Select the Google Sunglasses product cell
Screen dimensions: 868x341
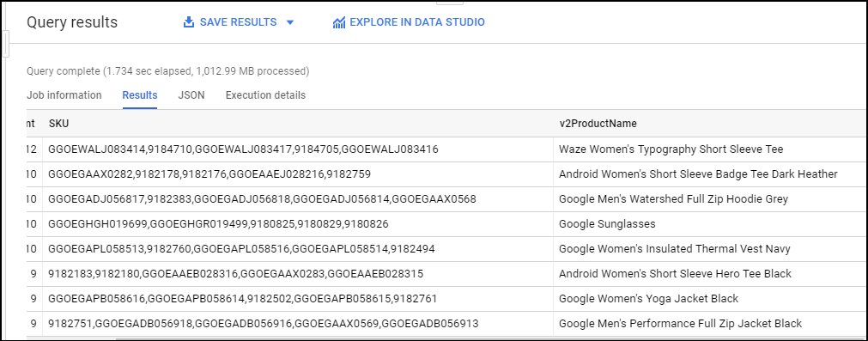pyautogui.click(x=710, y=224)
